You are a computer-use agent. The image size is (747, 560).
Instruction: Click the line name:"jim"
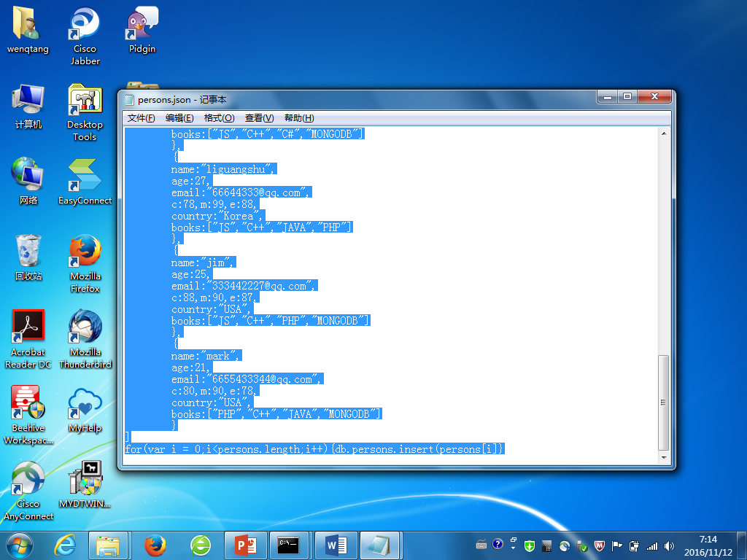(204, 262)
